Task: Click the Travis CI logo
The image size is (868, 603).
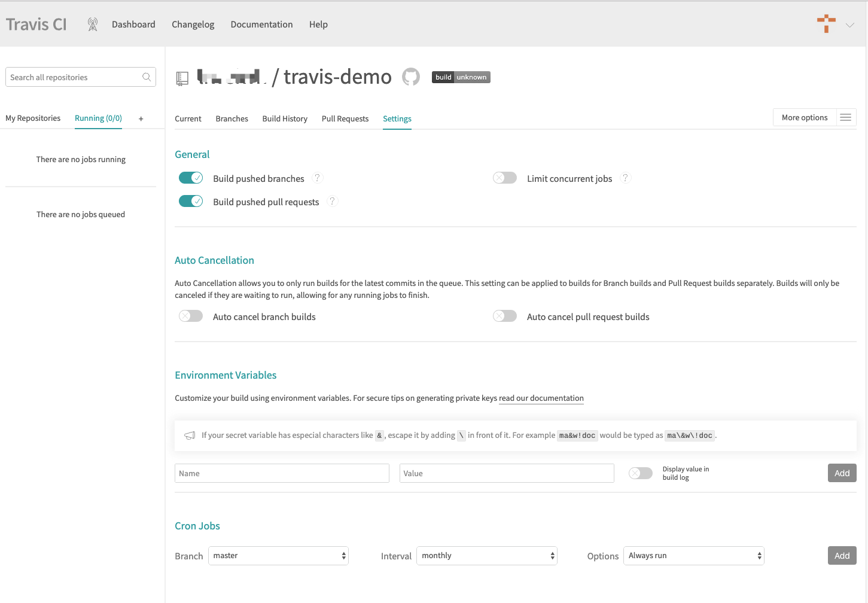Action: (36, 24)
